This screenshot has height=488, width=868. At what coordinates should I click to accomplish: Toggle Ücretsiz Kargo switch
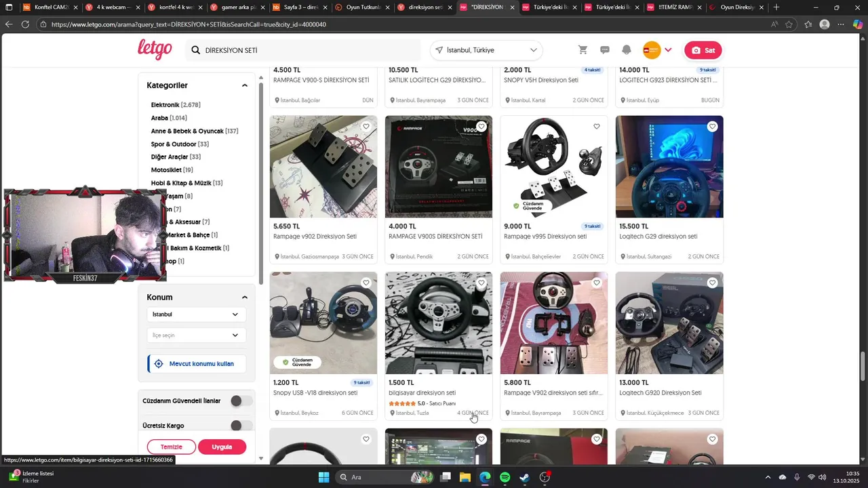pos(241,426)
